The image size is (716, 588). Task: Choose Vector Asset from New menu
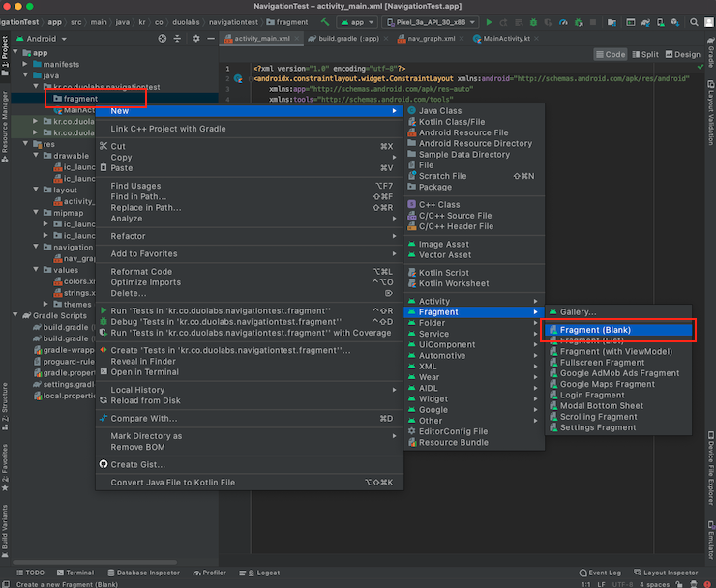tap(474, 255)
